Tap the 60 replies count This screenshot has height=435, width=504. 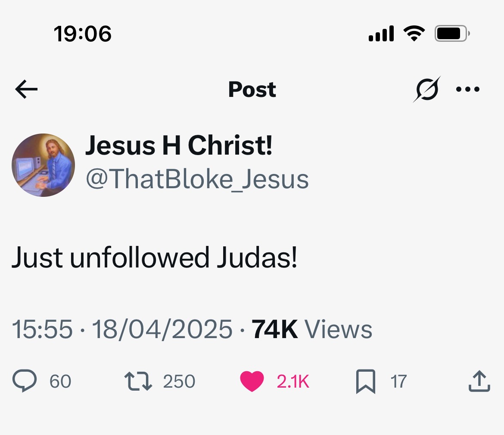[x=60, y=382]
